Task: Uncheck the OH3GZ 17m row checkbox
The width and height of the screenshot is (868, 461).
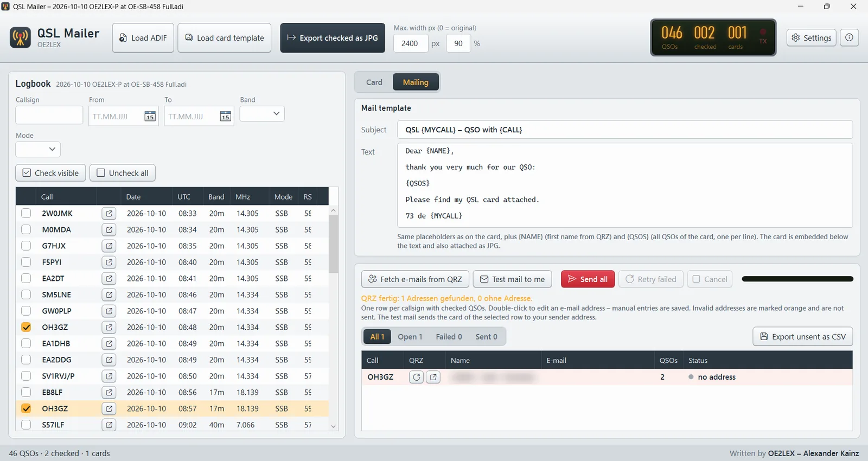Action: [26, 409]
